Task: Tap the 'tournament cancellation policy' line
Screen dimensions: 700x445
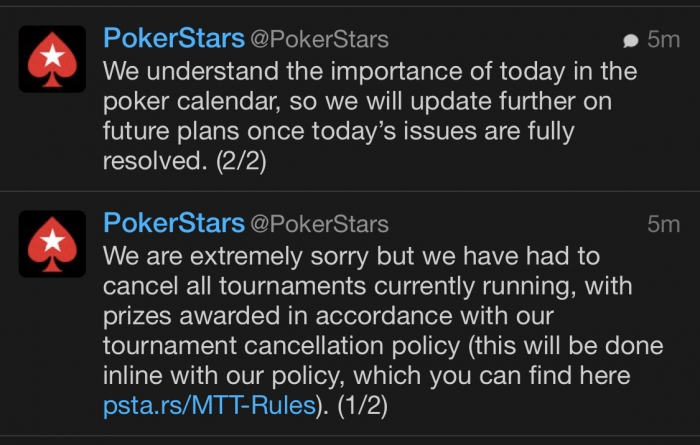Action: (x=383, y=346)
